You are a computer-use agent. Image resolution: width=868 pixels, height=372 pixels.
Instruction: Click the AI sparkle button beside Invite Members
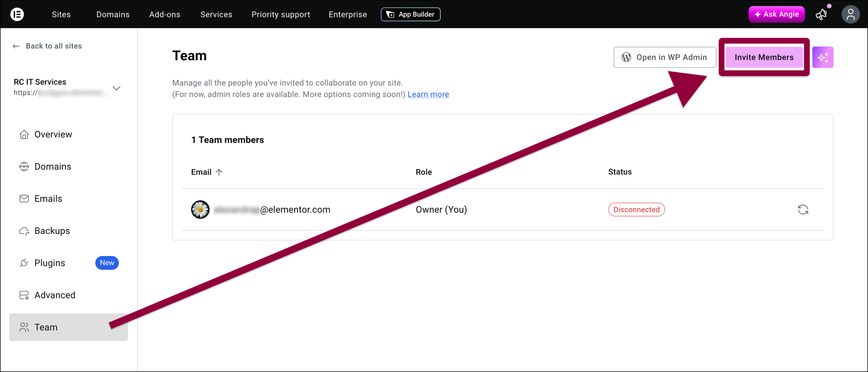coord(823,57)
